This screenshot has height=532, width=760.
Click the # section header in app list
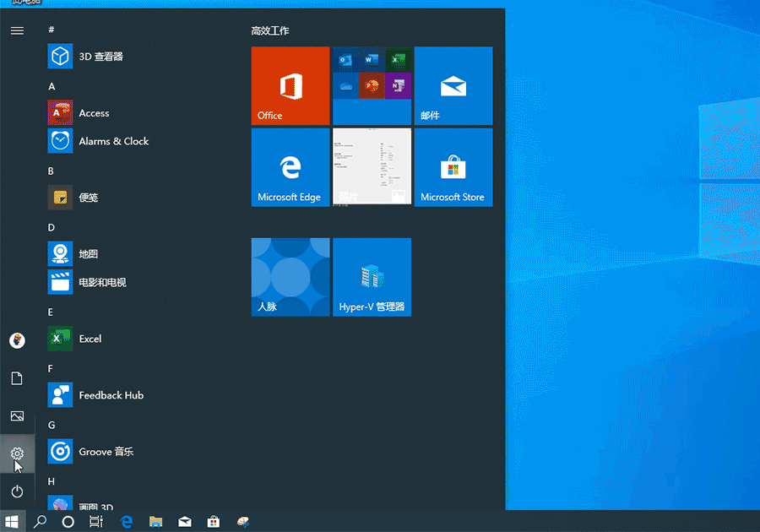(52, 30)
